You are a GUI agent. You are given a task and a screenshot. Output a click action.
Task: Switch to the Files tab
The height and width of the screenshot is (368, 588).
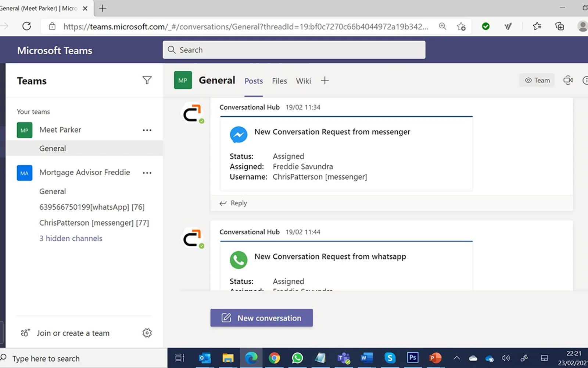(279, 81)
